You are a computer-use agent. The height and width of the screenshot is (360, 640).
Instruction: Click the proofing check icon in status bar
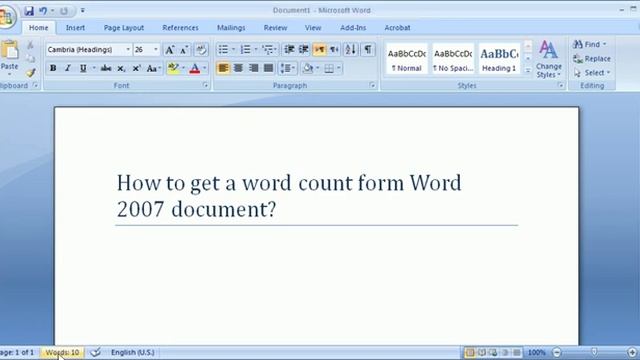click(x=96, y=352)
